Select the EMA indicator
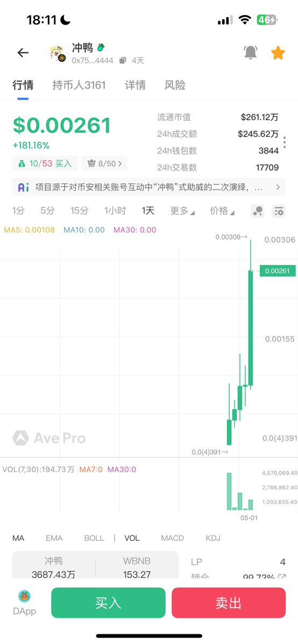 point(54,538)
